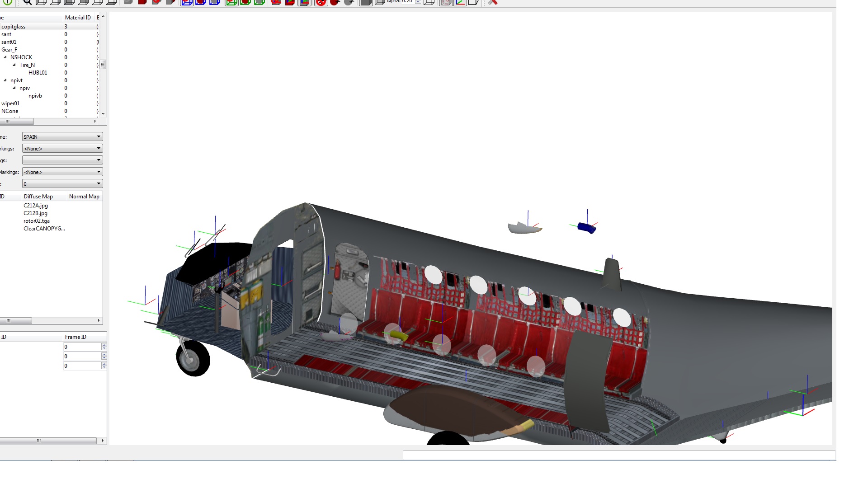
Task: Click the green circular icon at toolbar start
Action: click(8, 2)
